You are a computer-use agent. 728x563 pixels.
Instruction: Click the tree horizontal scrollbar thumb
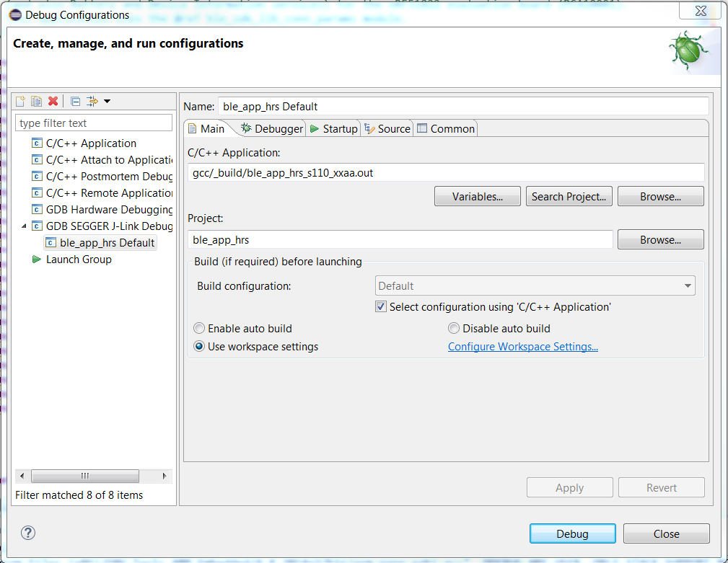pos(85,476)
